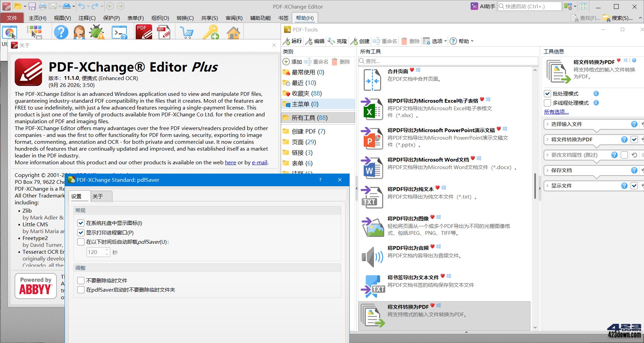Image resolution: width=644 pixels, height=343 pixels.
Task: Click the 查找... tool search field
Action: 448,61
